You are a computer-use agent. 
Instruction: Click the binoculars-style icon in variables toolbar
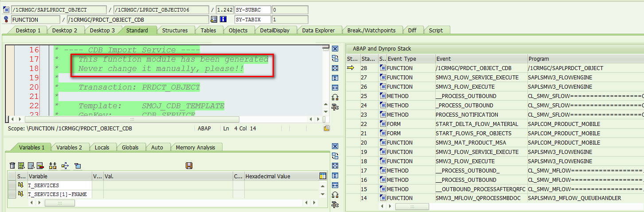tap(53, 165)
